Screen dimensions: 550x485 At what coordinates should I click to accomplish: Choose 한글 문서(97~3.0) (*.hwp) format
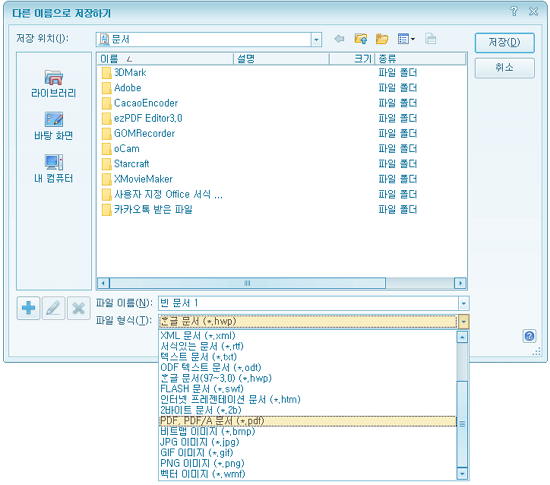[x=308, y=378]
